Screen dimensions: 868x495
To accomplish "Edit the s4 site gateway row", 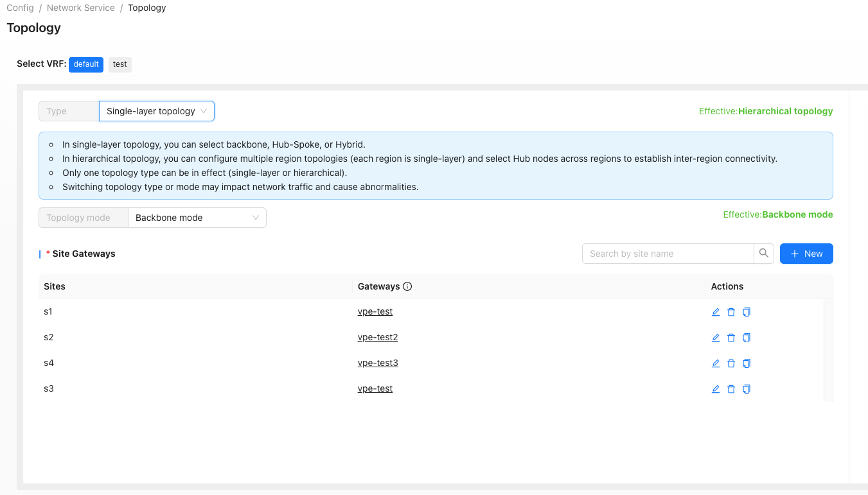I will tap(716, 363).
